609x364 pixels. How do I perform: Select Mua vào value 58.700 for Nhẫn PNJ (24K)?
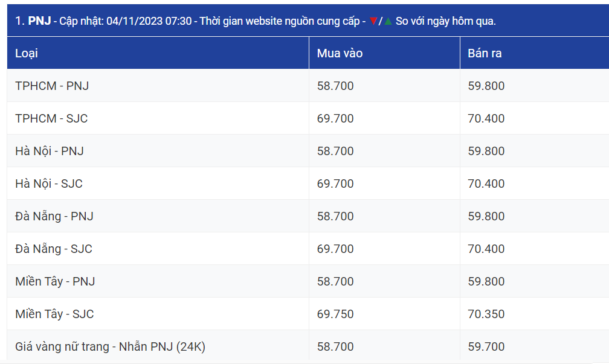335,346
